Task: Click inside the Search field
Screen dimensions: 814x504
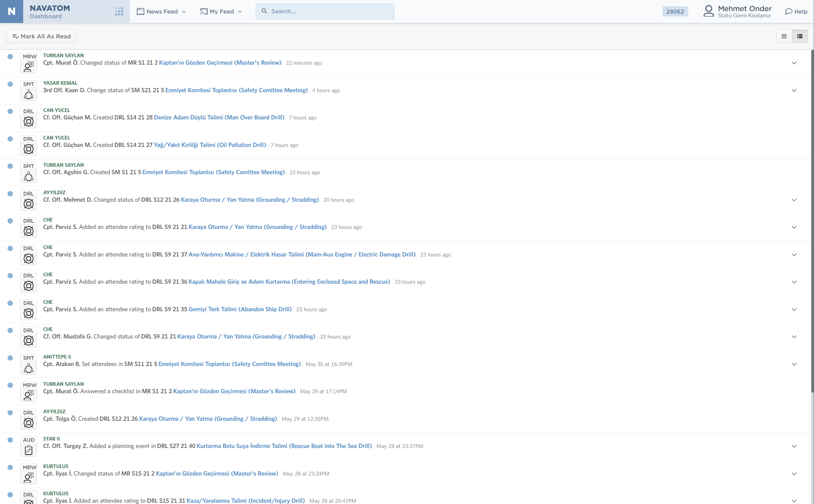Action: (x=325, y=11)
